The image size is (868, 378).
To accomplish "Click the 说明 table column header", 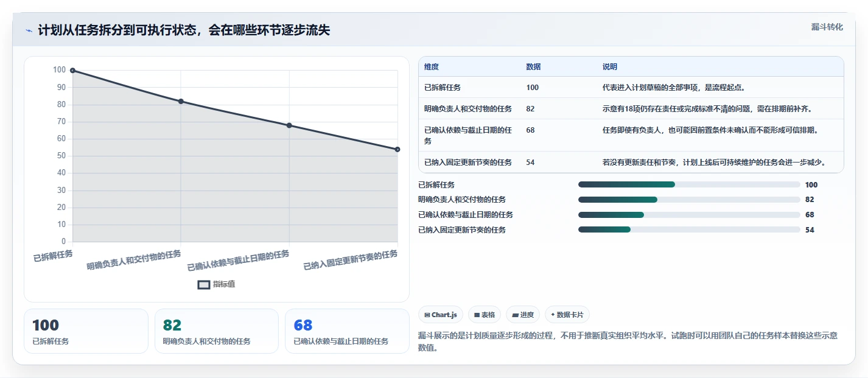I will point(610,66).
